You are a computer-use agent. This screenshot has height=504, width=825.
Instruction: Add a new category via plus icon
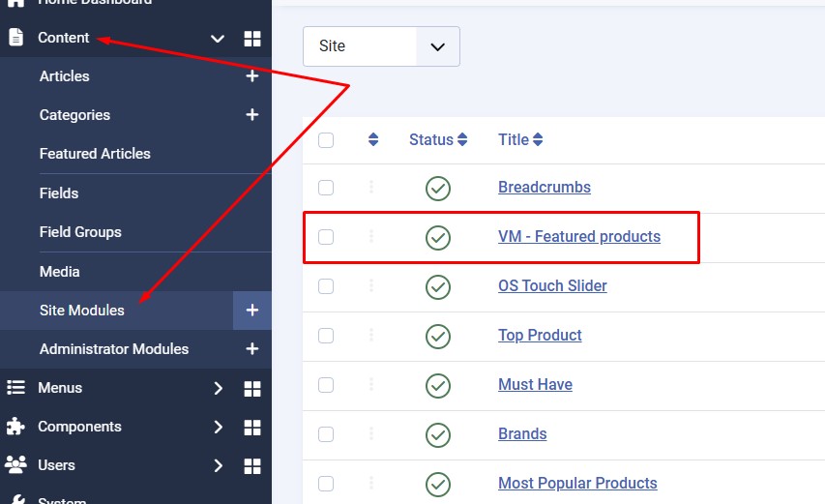pyautogui.click(x=252, y=115)
